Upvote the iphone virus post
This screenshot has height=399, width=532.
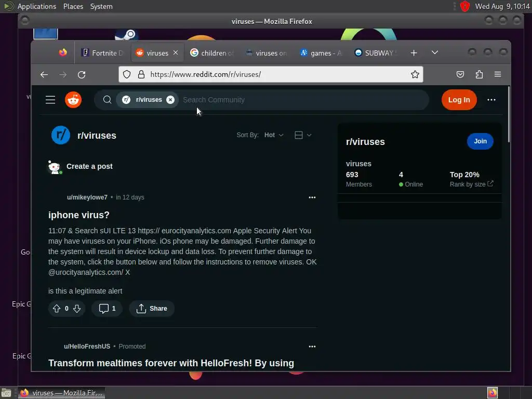coord(56,309)
